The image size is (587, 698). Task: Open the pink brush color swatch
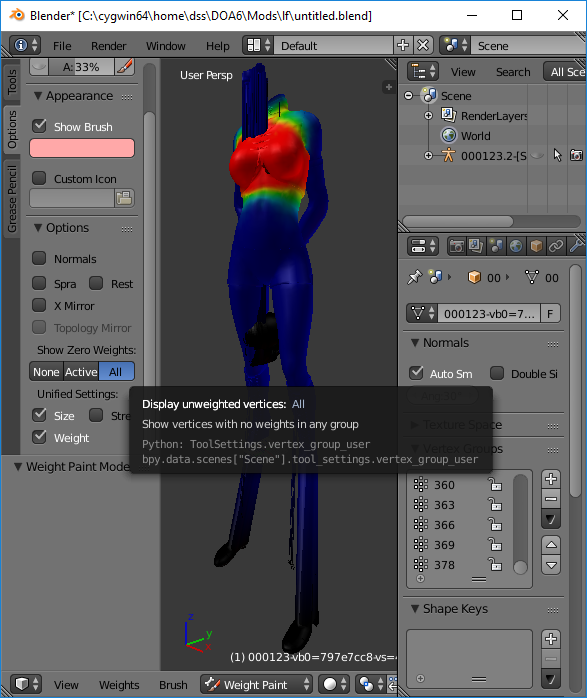(x=82, y=148)
